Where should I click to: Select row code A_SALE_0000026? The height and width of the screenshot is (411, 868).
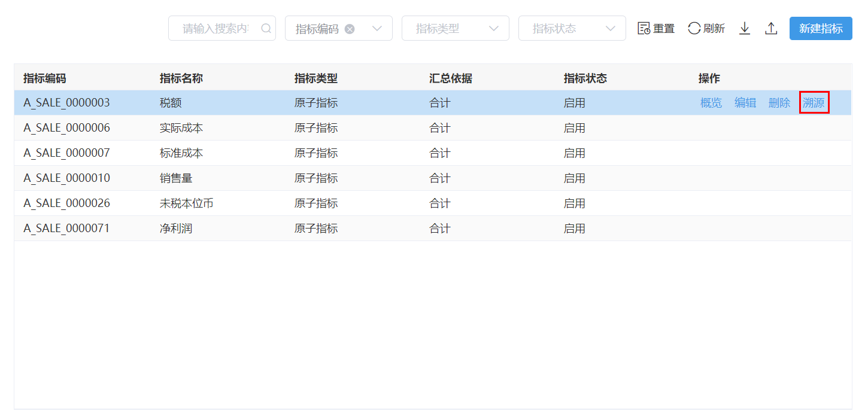66,203
